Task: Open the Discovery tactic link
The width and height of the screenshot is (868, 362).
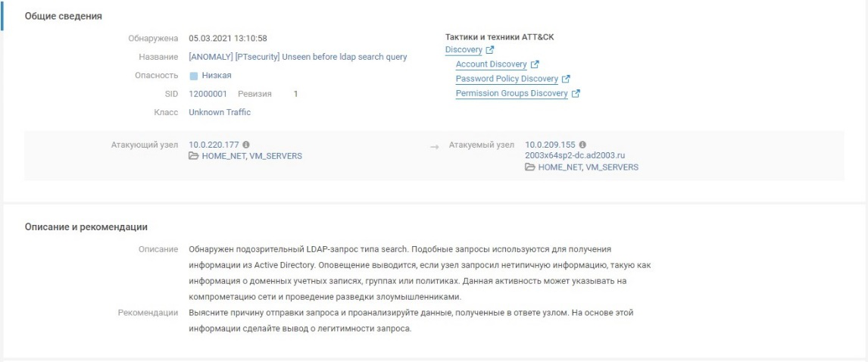Action: click(464, 50)
